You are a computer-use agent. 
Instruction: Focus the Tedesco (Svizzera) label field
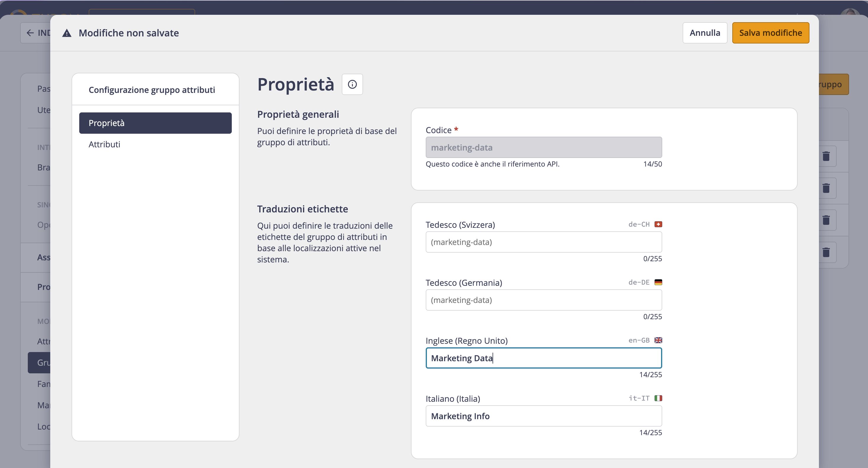pyautogui.click(x=544, y=242)
